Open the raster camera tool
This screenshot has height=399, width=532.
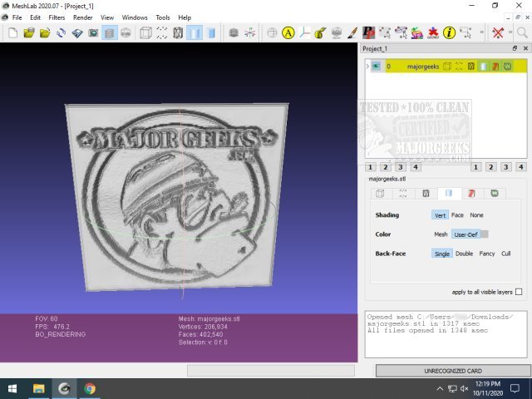coord(336,33)
